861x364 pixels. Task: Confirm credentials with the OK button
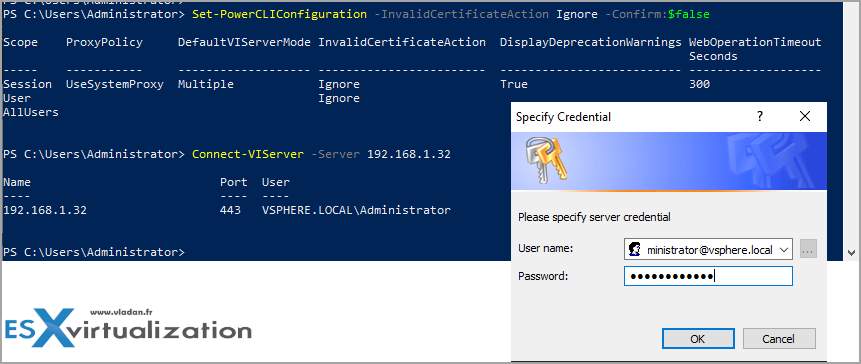(x=698, y=339)
